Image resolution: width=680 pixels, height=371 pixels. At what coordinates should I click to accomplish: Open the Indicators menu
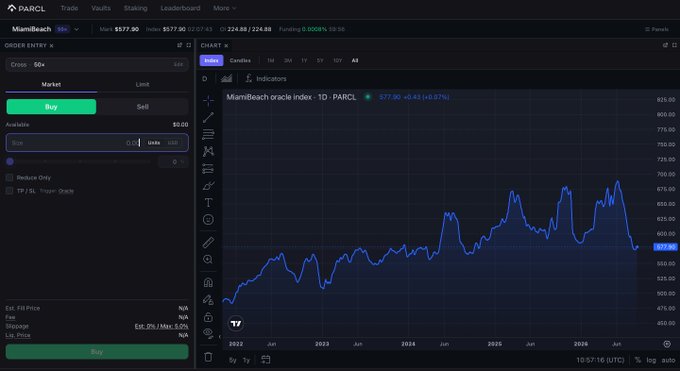click(266, 79)
